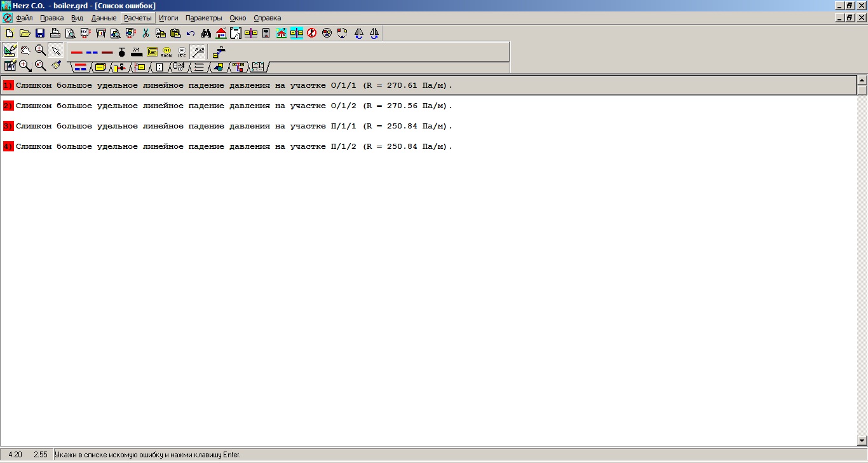Print using the printer icon
Screen dimensions: 868x463
click(x=55, y=33)
